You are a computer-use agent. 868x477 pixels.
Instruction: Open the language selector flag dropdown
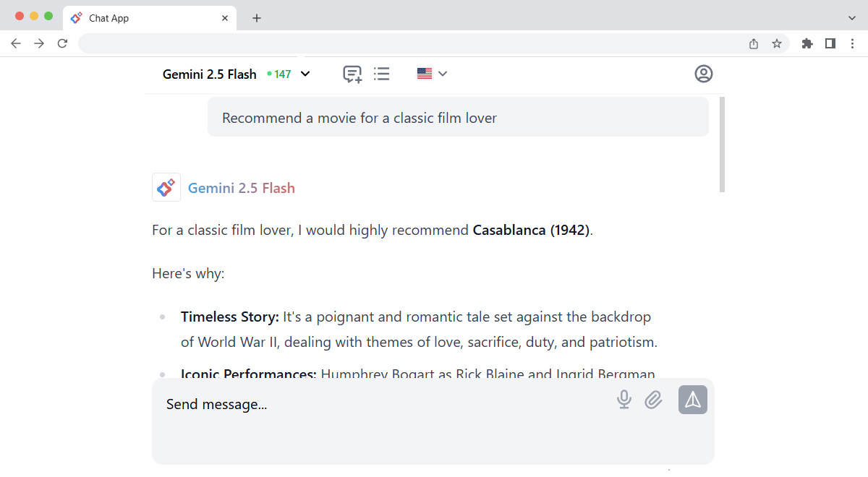click(x=431, y=73)
